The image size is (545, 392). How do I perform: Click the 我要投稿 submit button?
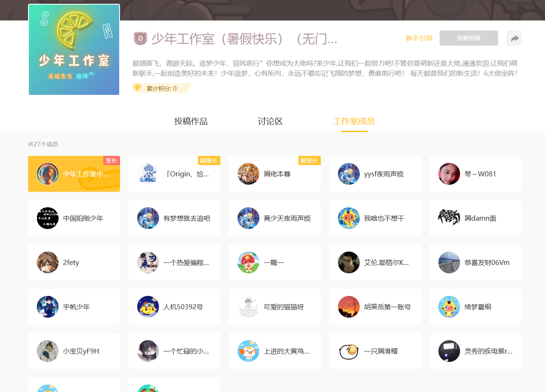click(x=469, y=38)
